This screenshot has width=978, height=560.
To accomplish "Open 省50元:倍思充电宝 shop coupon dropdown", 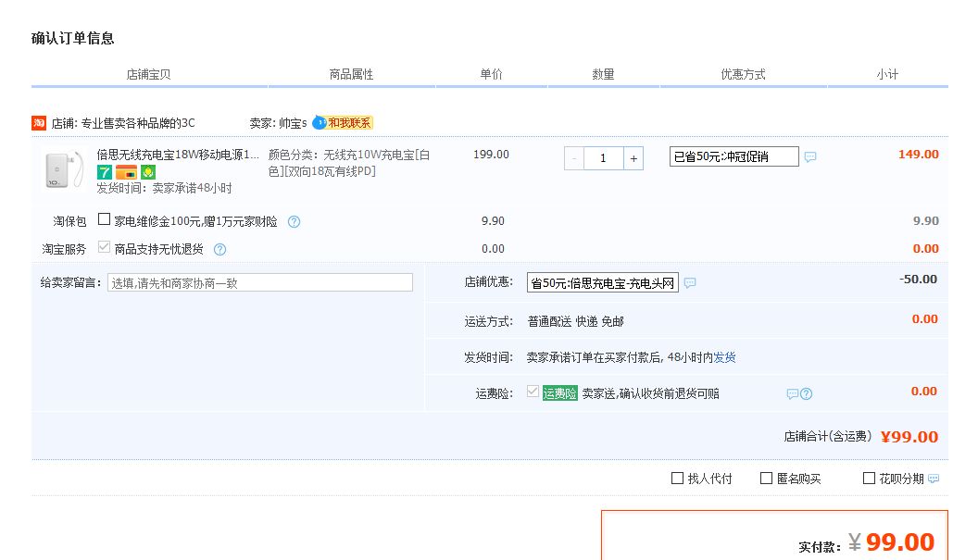I will pos(603,282).
